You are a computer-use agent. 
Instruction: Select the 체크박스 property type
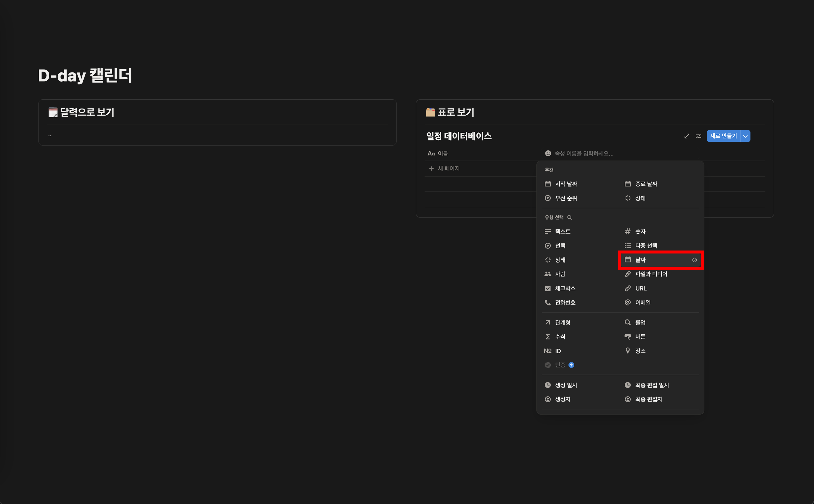[565, 288]
